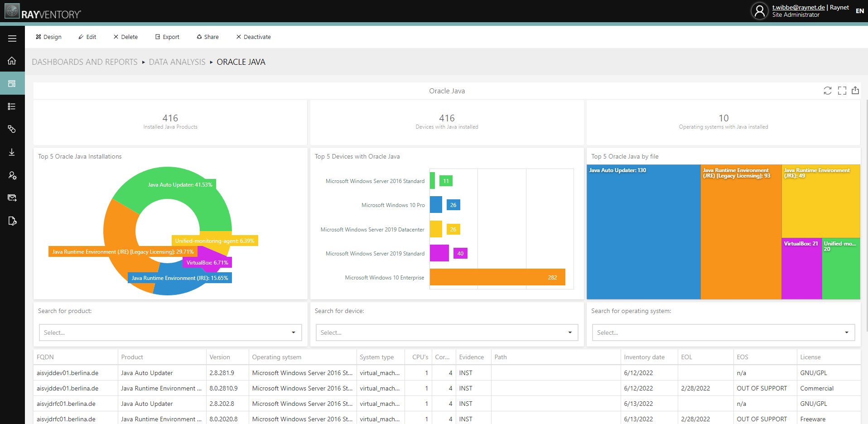The height and width of the screenshot is (424, 868).
Task: Click Delete in the toolbar
Action: pos(125,37)
